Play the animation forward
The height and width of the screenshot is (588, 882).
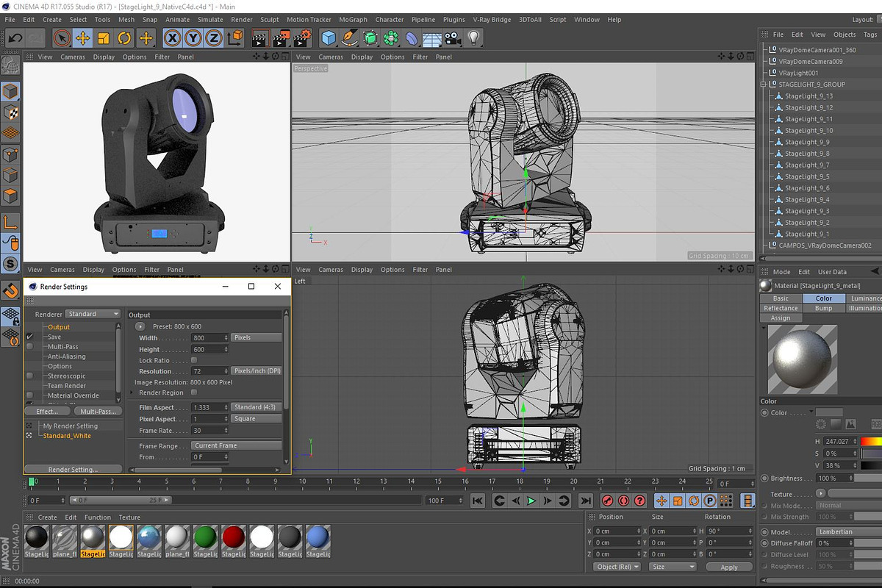[x=531, y=501]
